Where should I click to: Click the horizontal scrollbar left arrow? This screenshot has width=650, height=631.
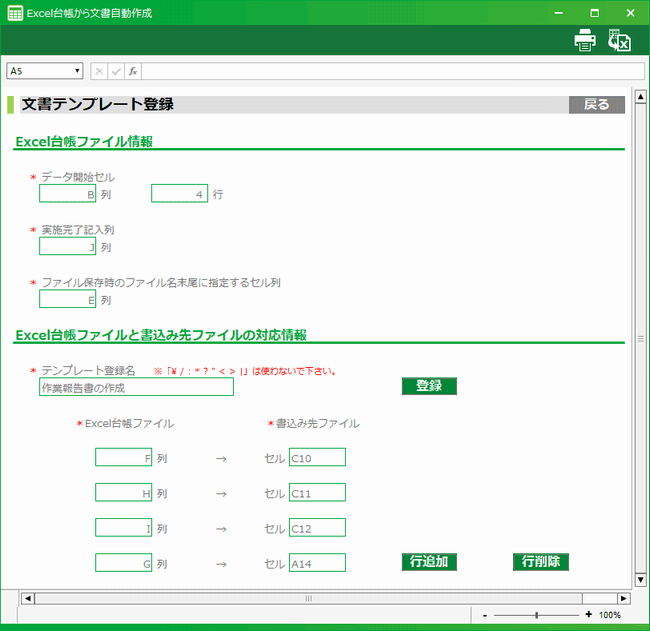pos(28,598)
